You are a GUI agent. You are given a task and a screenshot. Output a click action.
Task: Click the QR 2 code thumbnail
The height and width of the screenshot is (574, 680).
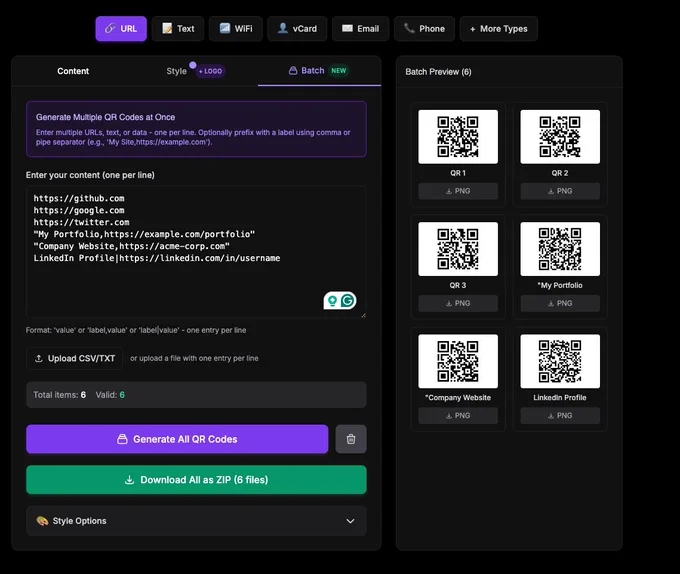560,137
